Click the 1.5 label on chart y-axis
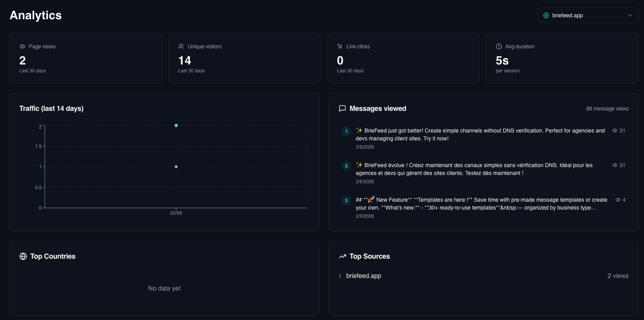Screen dimensions: 644x320 click(x=38, y=146)
